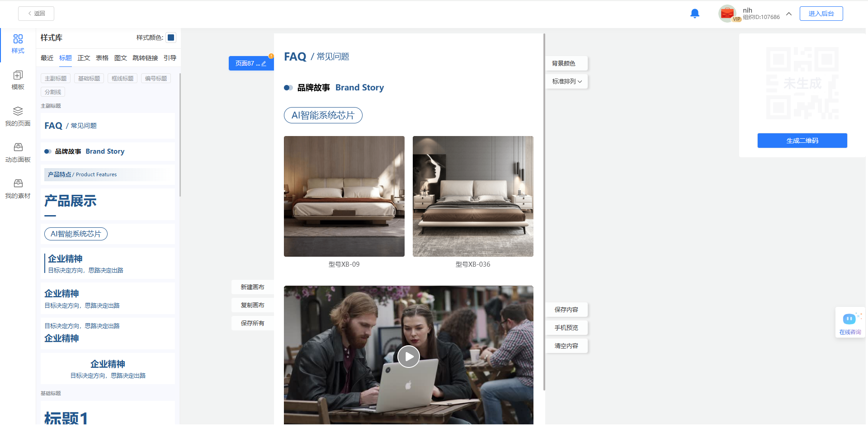This screenshot has width=868, height=428.
Task: Click the pencil edit icon on 页面87
Action: (264, 64)
